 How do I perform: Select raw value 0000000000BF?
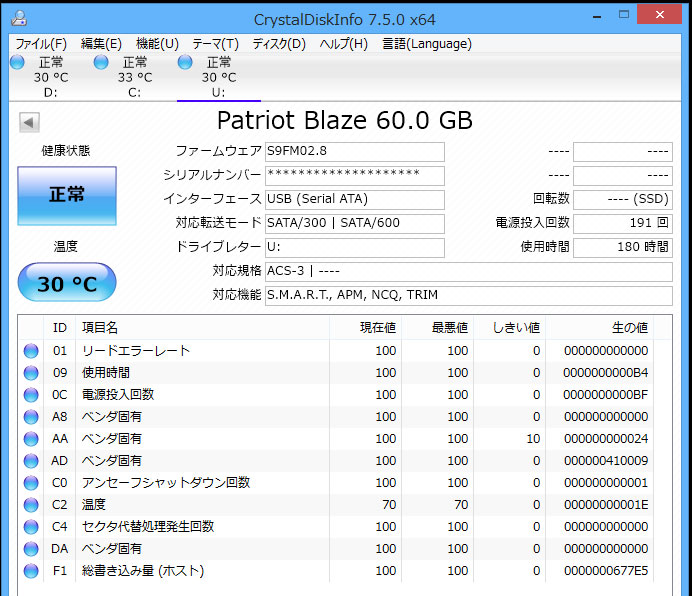tap(606, 395)
